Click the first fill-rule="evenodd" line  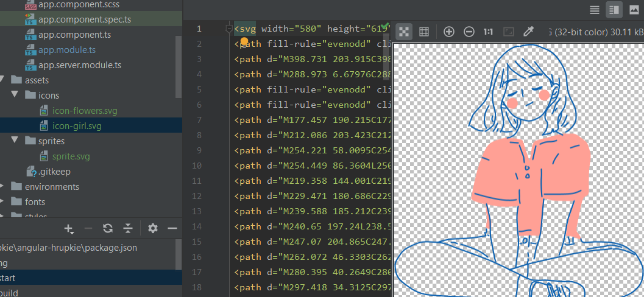[x=312, y=44]
